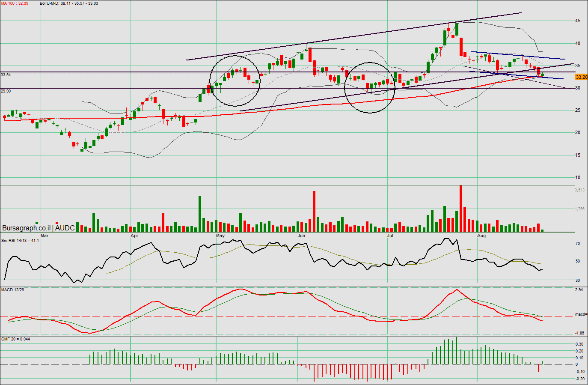
Task: Click the 50 value on the RSI axis
Action: click(x=578, y=261)
